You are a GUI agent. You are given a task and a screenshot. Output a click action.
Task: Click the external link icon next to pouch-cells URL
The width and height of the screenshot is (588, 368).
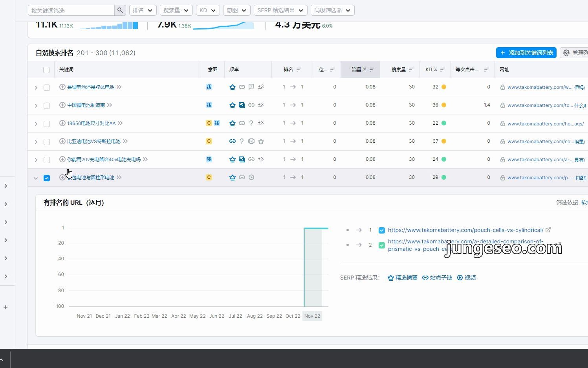548,230
